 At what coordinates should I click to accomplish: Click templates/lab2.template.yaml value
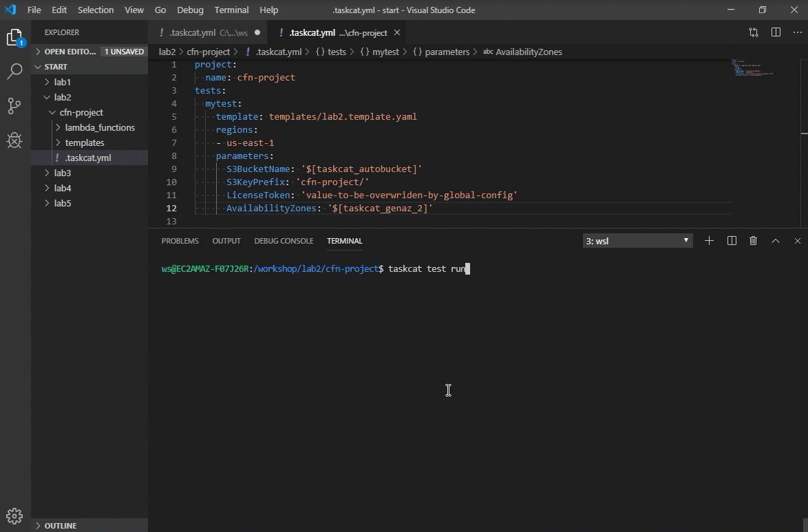pos(343,116)
